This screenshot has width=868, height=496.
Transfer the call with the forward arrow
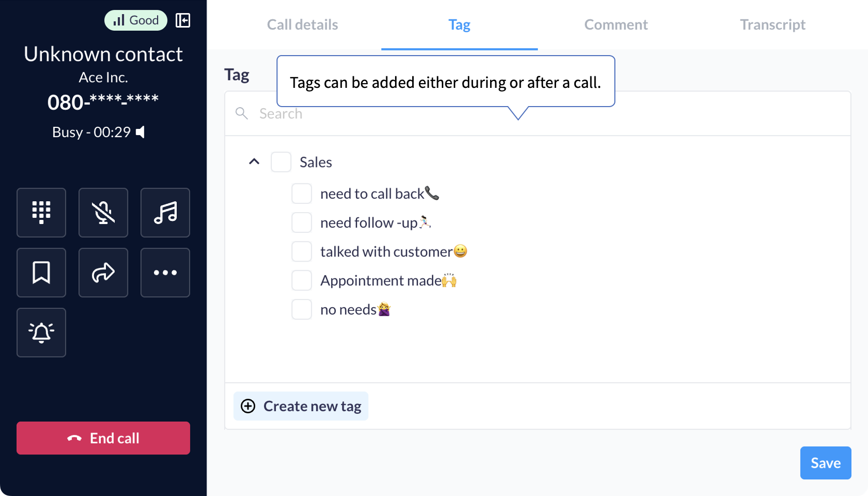coord(103,272)
